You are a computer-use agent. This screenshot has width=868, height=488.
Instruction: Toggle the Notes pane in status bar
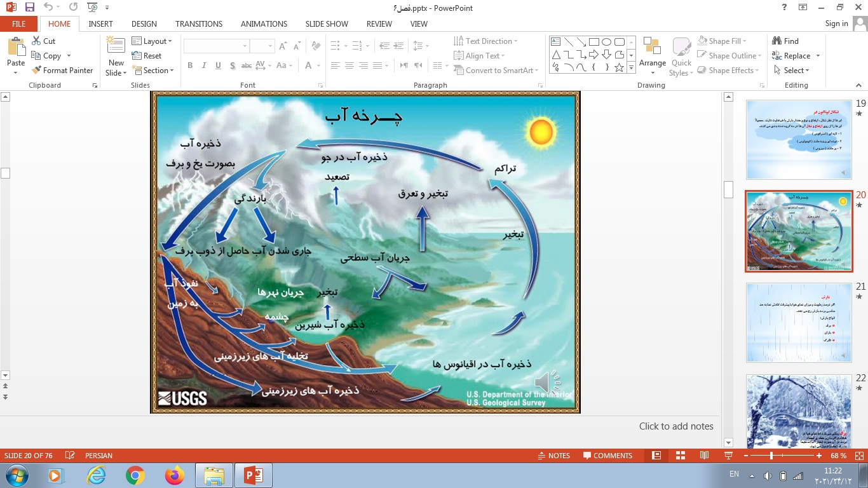pos(553,456)
